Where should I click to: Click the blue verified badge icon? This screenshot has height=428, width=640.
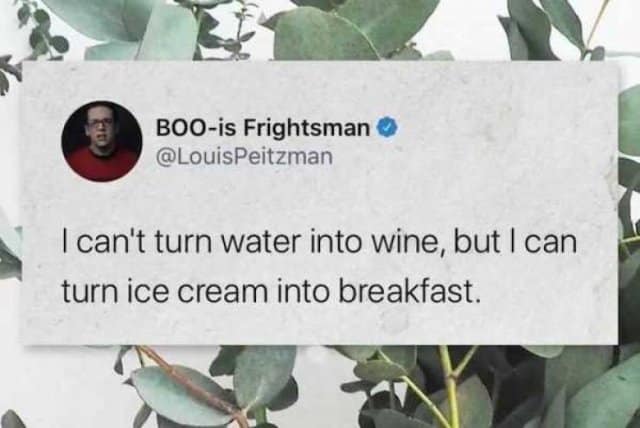pos(387,128)
